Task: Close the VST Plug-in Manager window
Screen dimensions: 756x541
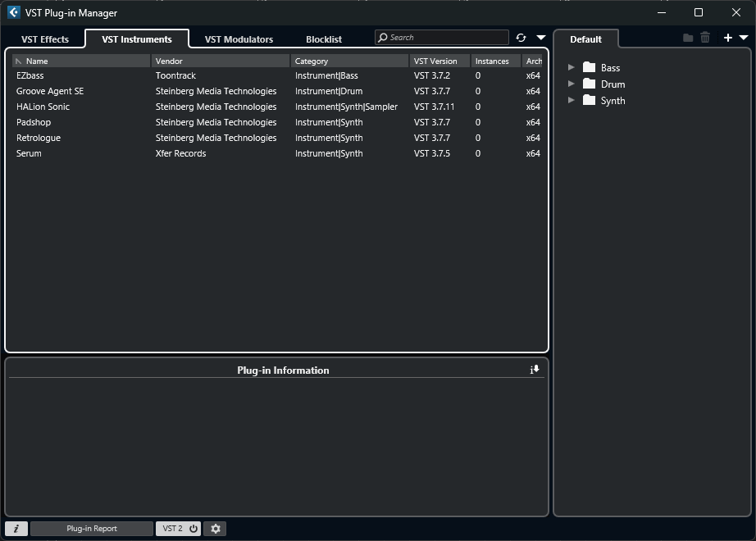Action: pyautogui.click(x=736, y=12)
